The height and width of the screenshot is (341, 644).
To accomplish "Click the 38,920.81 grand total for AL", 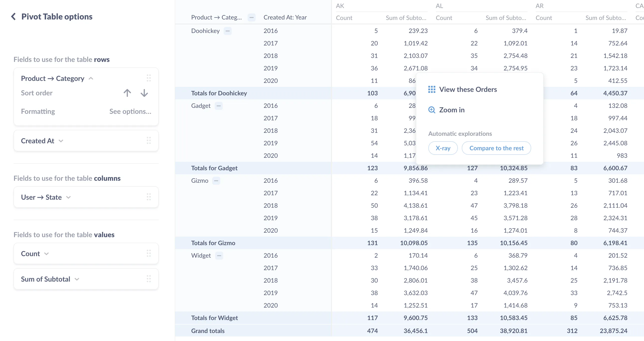I will coord(513,331).
